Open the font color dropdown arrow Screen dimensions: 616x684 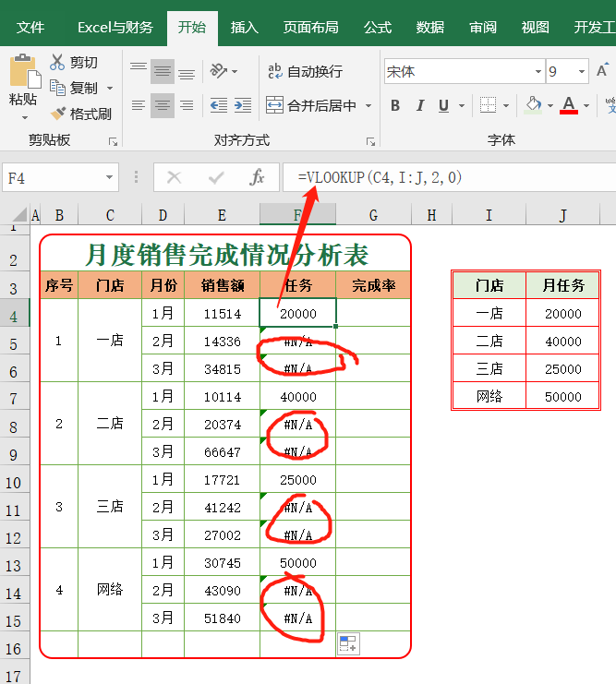[586, 105]
